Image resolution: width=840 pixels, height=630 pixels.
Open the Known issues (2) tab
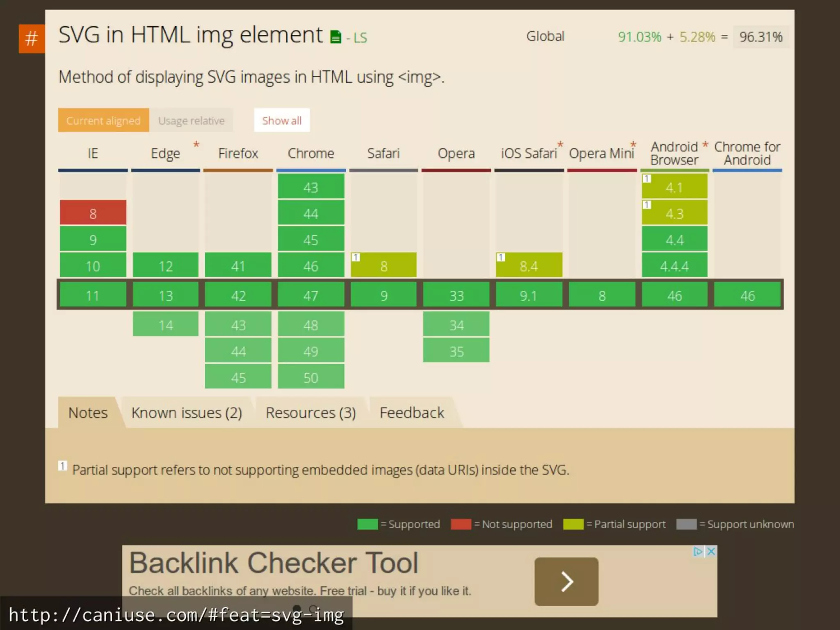pos(187,413)
